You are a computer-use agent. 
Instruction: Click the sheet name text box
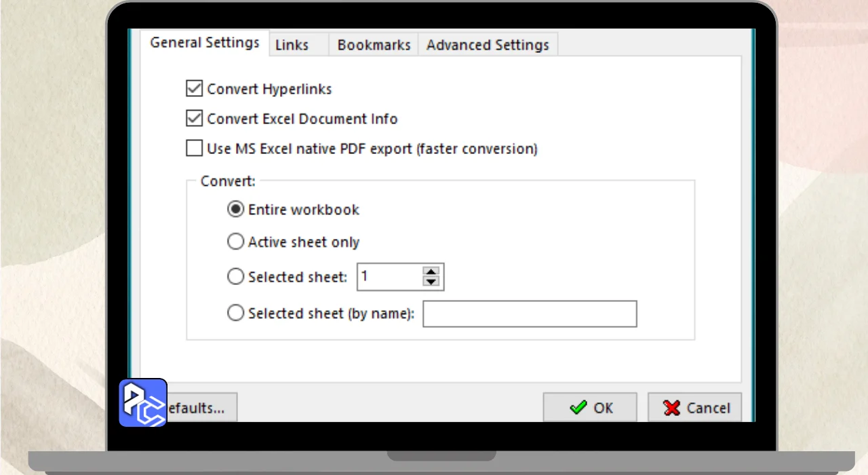[530, 313]
